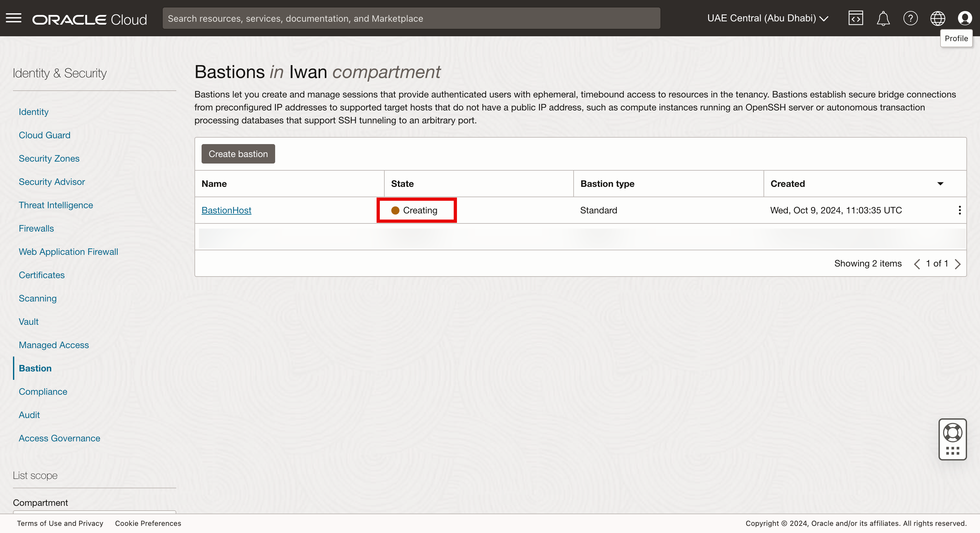Open the announcements bell icon

(x=883, y=18)
